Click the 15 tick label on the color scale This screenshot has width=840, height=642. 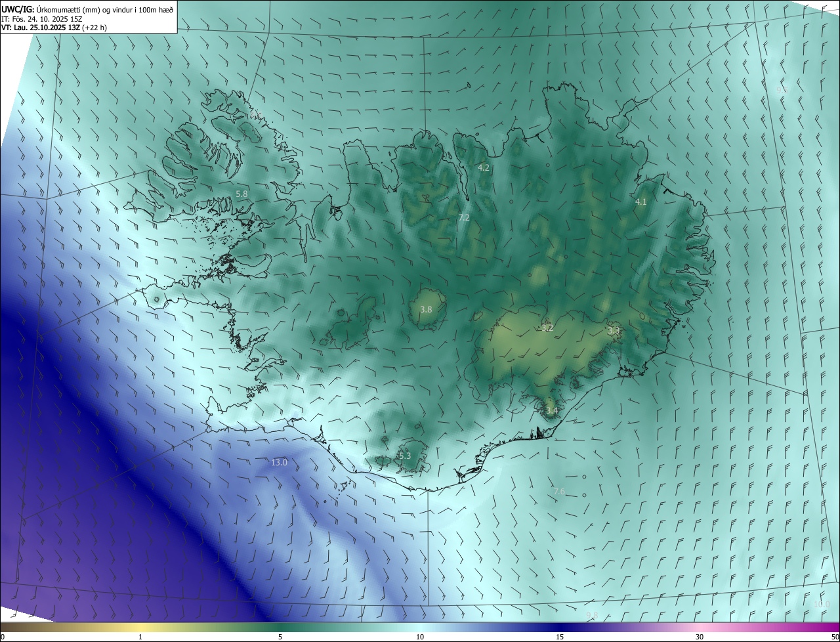pyautogui.click(x=560, y=637)
